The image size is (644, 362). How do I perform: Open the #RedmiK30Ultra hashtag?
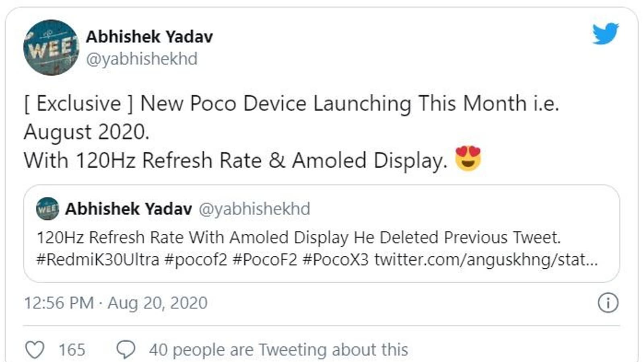pos(98,259)
